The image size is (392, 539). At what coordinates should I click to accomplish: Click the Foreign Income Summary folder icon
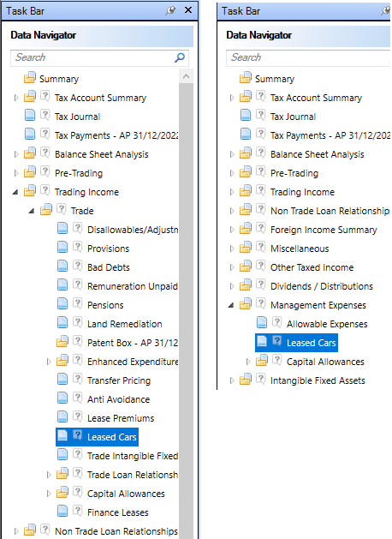245,228
